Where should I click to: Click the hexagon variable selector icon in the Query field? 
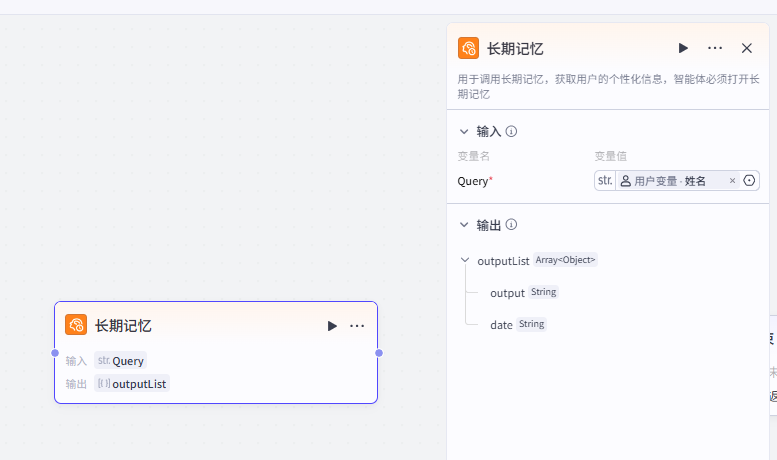point(750,181)
